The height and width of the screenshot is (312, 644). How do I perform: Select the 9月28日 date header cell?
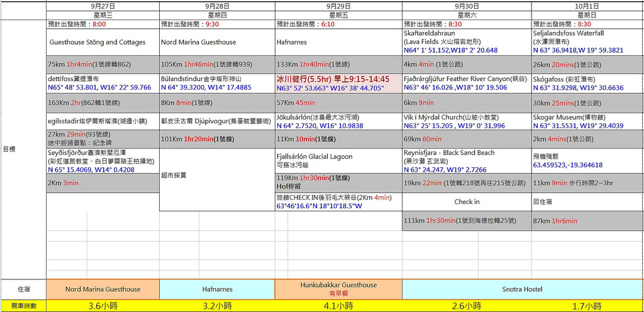(217, 6)
